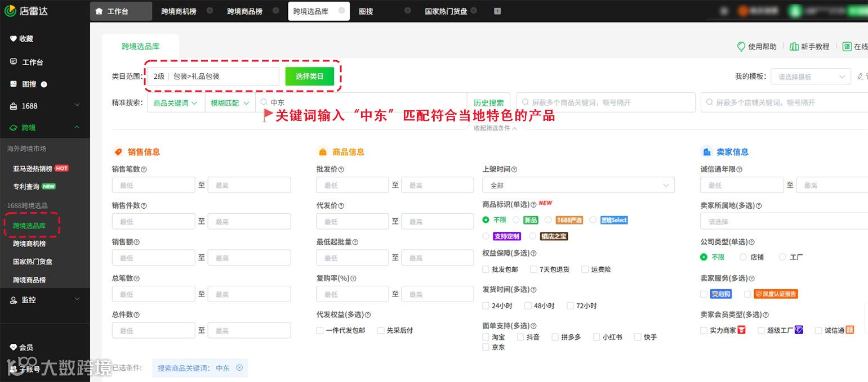Open 卖家所属地 请选择 dropdown
This screenshot has width=868, height=382.
pyautogui.click(x=784, y=222)
